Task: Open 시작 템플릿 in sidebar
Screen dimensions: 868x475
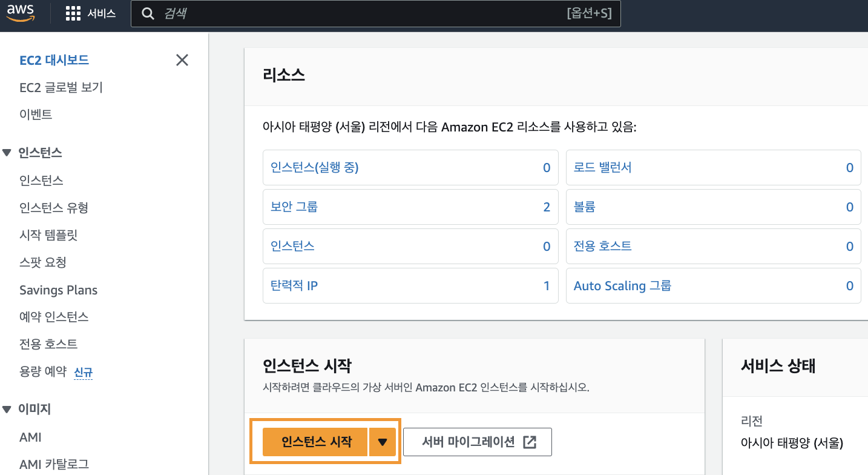Action: pyautogui.click(x=48, y=235)
